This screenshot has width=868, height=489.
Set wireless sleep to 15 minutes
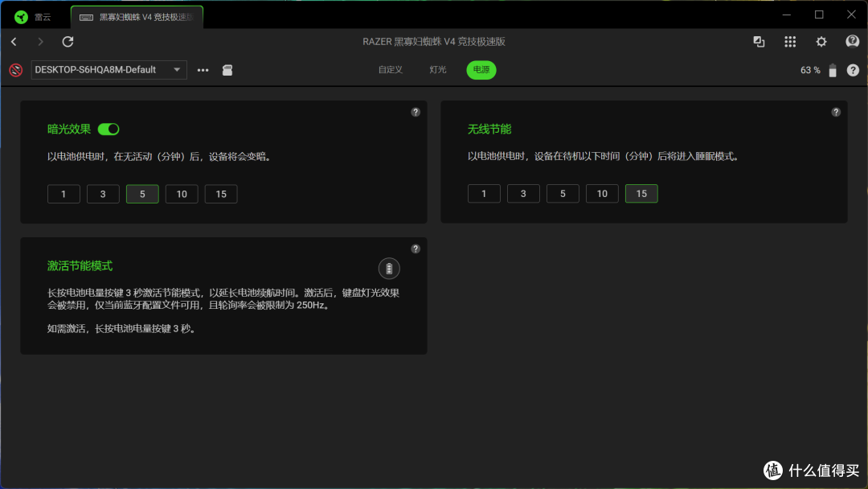(641, 193)
